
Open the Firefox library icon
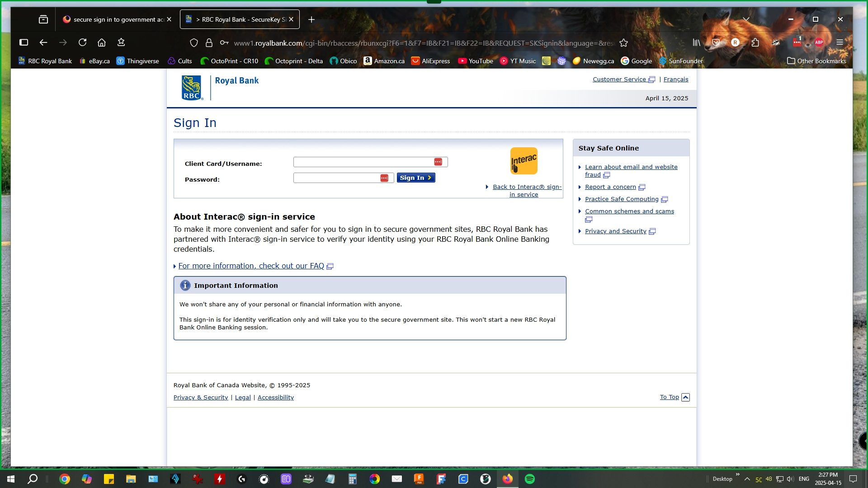(696, 42)
